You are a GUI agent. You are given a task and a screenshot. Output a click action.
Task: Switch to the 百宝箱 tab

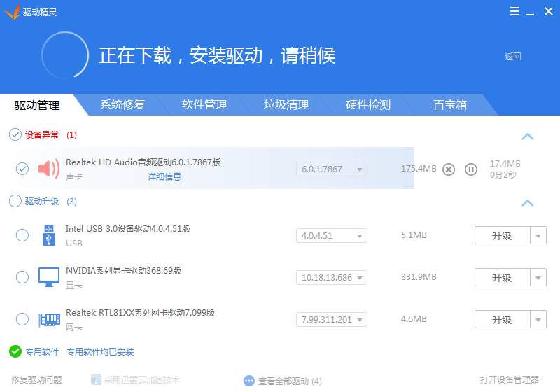(450, 104)
